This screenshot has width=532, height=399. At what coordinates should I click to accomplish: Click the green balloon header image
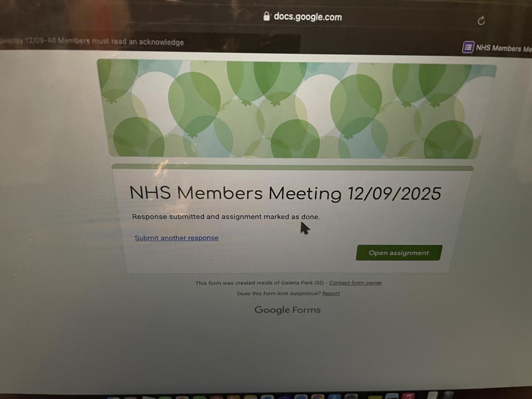tap(296, 109)
